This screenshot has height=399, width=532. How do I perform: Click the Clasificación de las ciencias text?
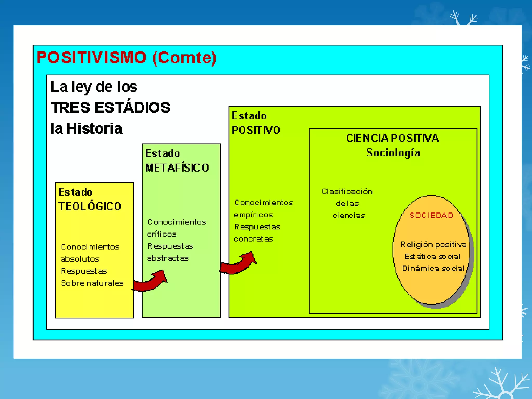(x=347, y=204)
